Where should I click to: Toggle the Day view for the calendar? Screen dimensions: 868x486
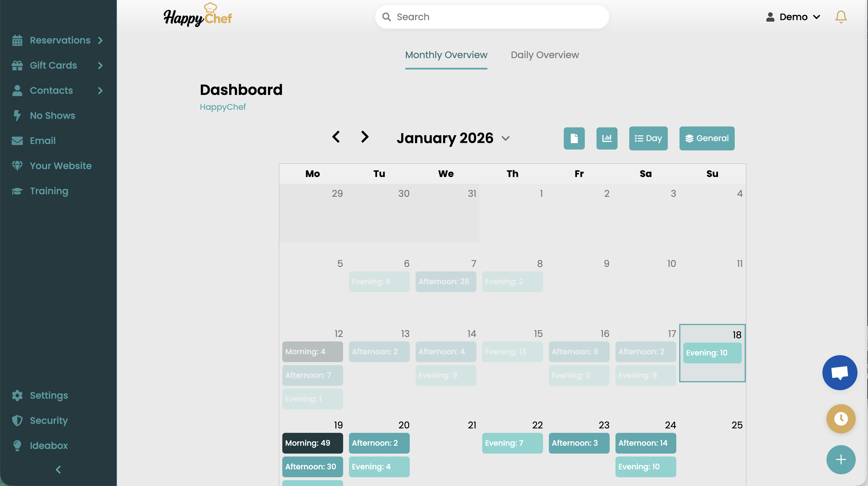pos(648,138)
